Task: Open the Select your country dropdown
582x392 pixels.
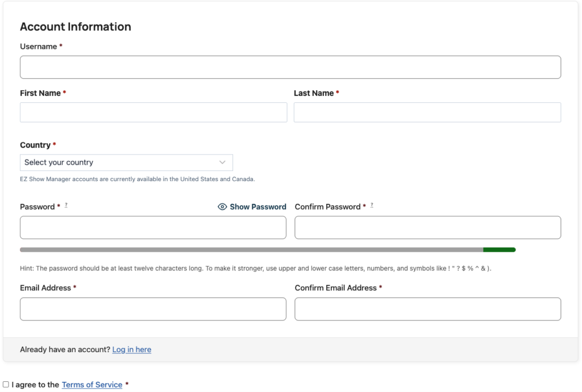Action: [126, 162]
